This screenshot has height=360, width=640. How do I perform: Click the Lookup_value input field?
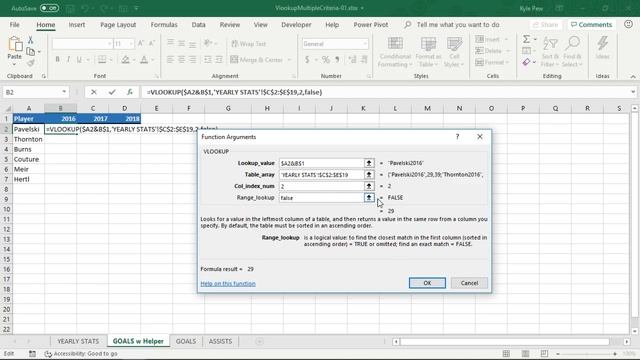pos(321,163)
